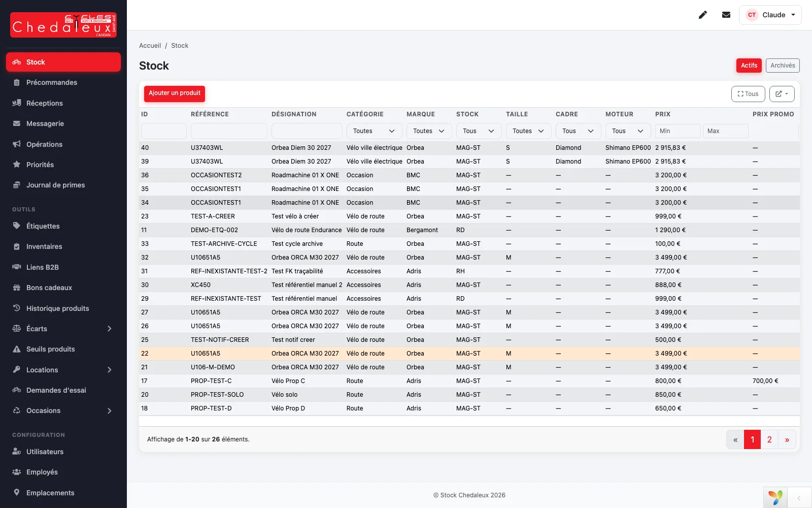Click the Opérations megaphone icon
Image resolution: width=812 pixels, height=508 pixels.
17,144
